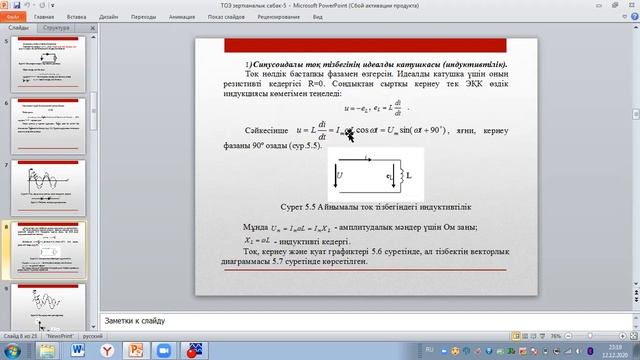Screen dimensions: 640x360
Task: Close the slides thumbnail pane
Action: point(93,28)
